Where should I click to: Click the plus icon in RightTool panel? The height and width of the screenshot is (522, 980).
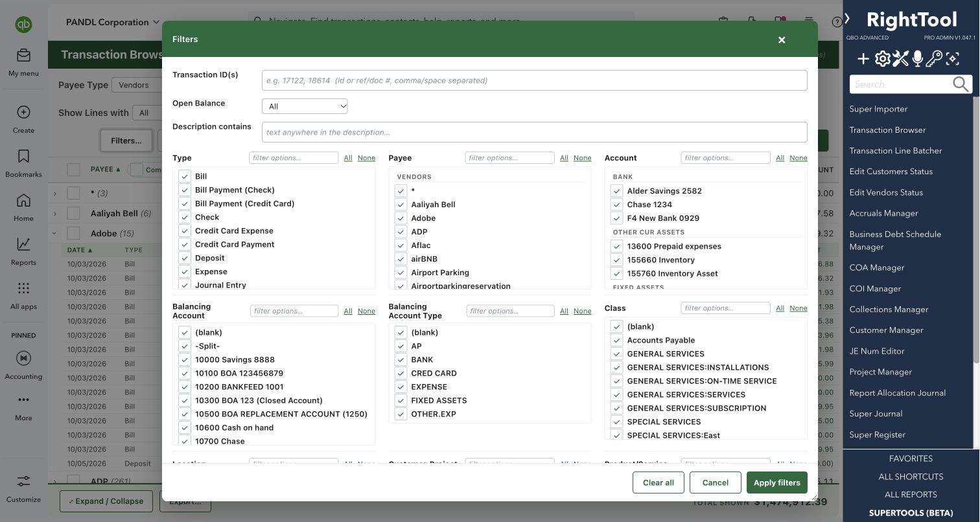click(x=863, y=60)
